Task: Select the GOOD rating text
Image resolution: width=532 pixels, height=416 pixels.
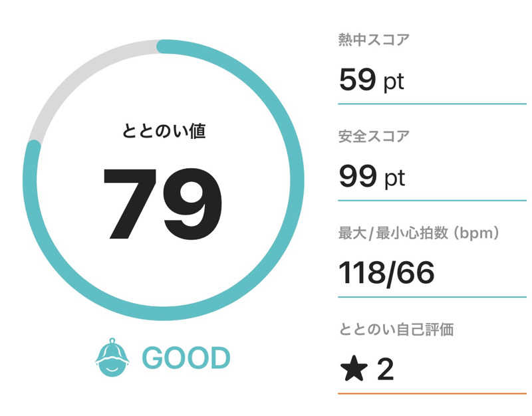Action: point(186,358)
